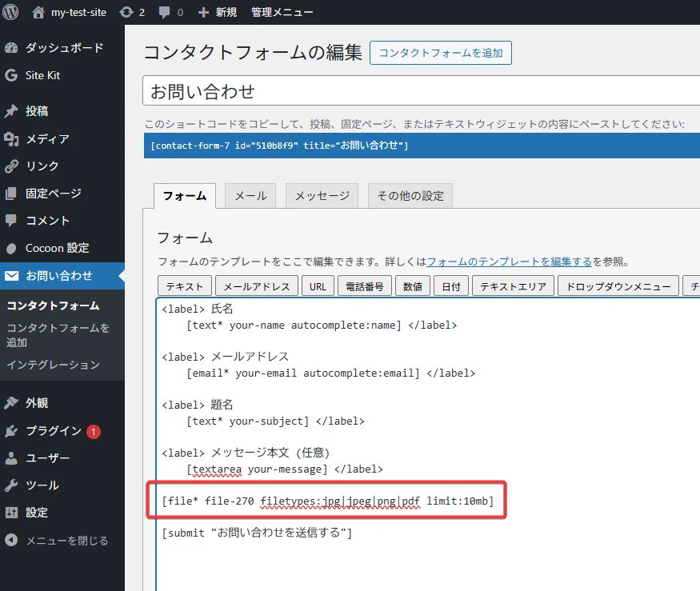Click the お問い合わせ form title field
700x591 pixels.
pos(422,90)
